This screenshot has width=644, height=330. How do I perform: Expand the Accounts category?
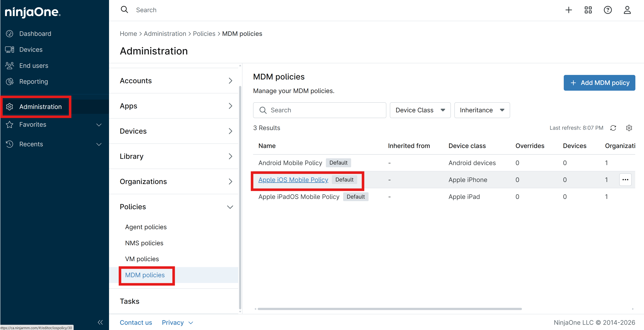(x=174, y=81)
